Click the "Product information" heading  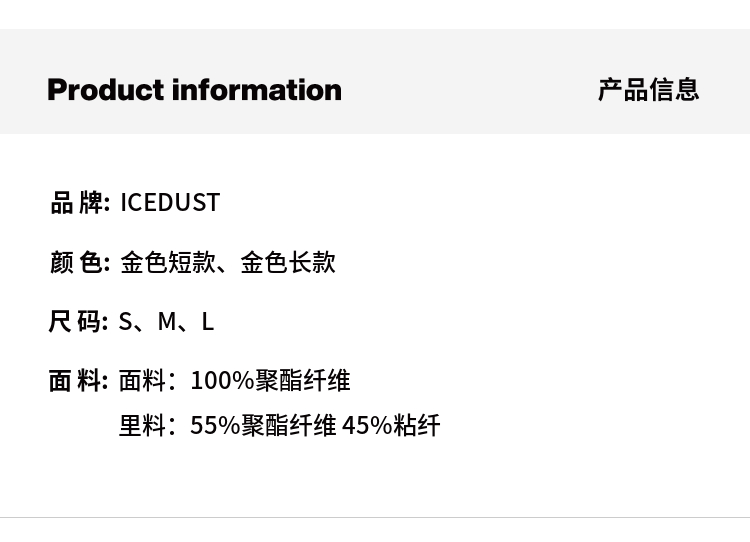tap(194, 90)
